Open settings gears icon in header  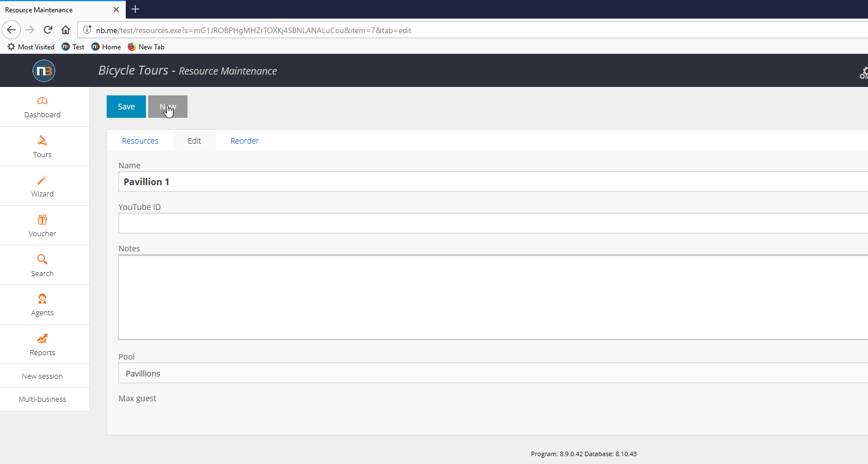tap(864, 73)
